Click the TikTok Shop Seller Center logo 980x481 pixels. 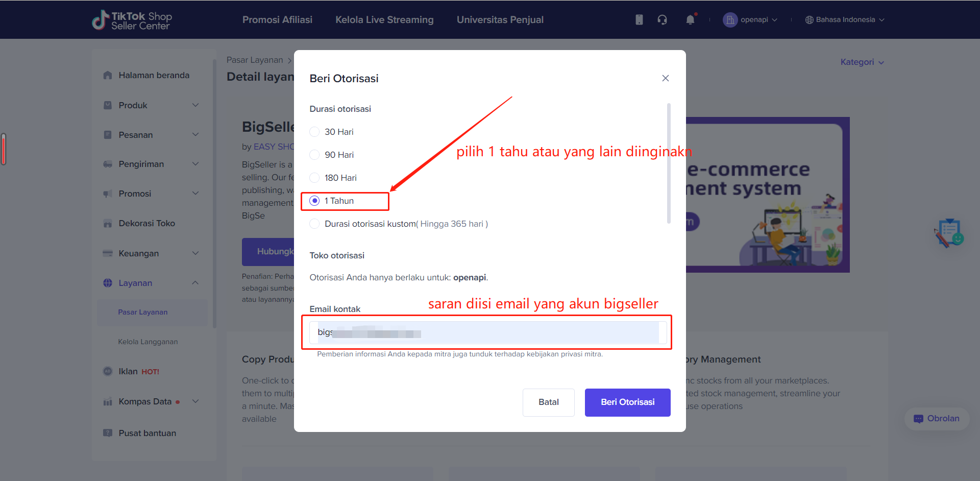click(x=132, y=20)
